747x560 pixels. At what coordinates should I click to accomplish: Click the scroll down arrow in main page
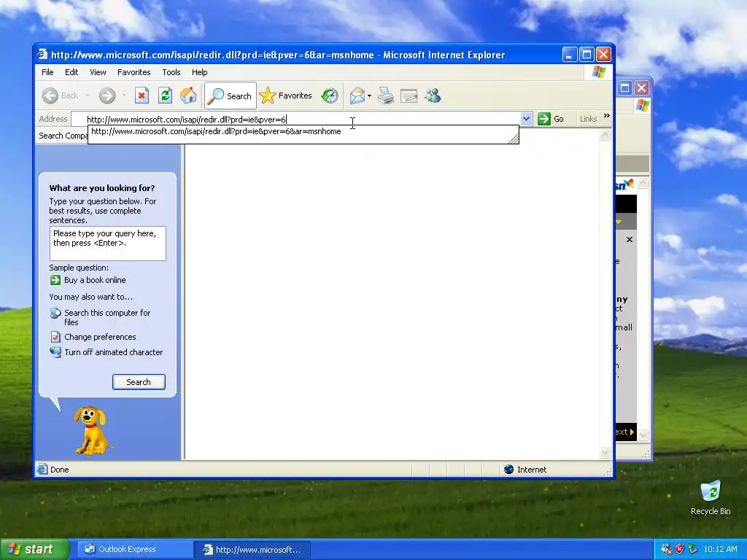[605, 452]
